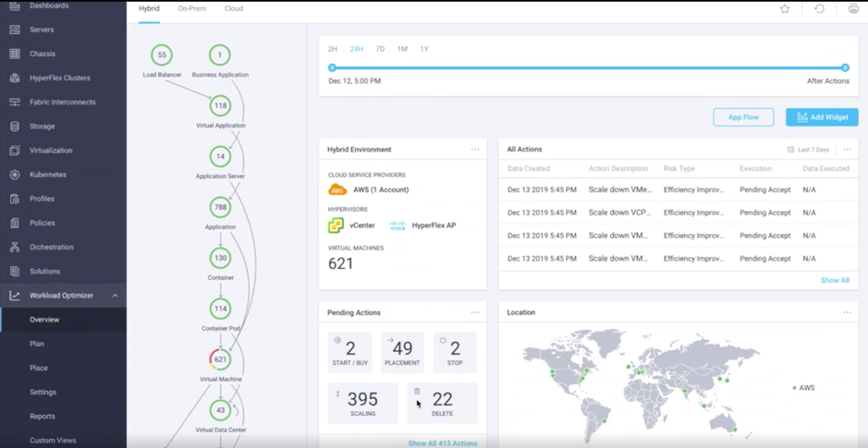The width and height of the screenshot is (868, 448).
Task: Click the Virtual Application 118 node
Action: 220,105
